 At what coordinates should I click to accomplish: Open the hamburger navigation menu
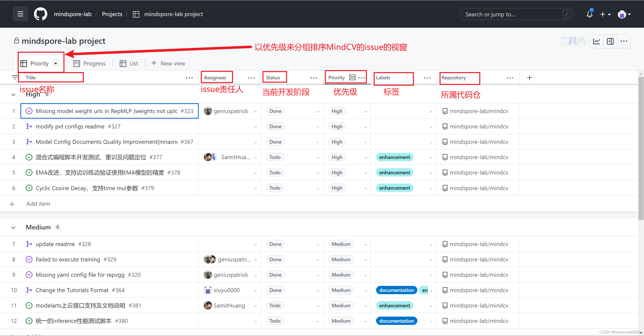click(20, 14)
